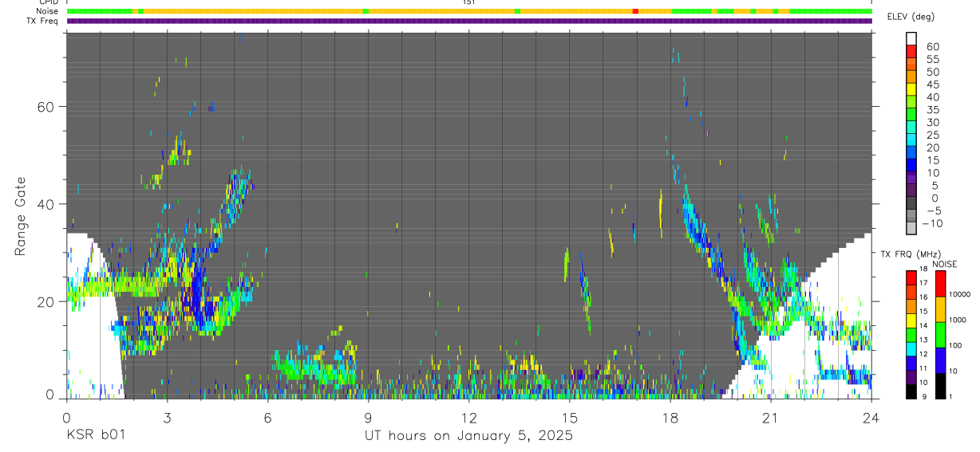This screenshot has width=980, height=452.
Task: Click the 18 tick label on time axis
Action: [x=670, y=418]
